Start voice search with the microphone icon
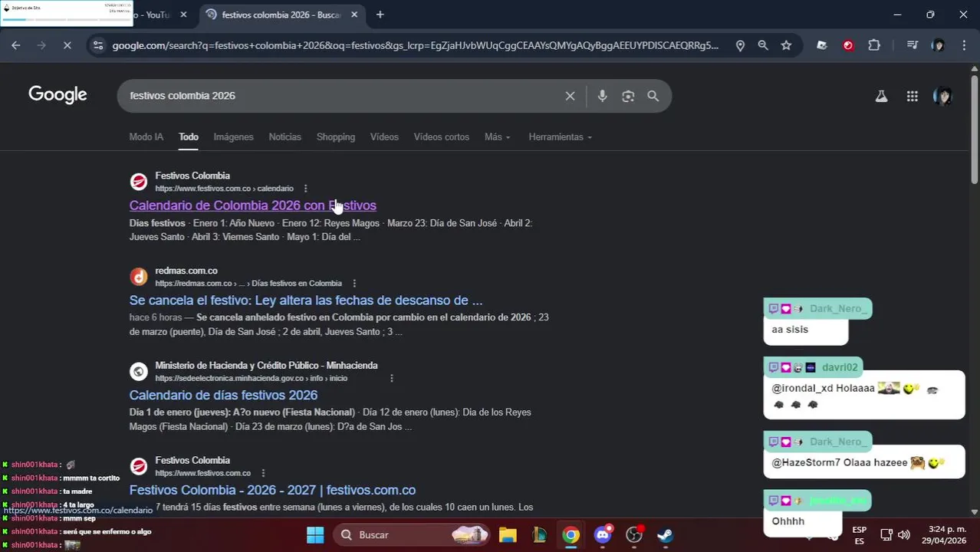Viewport: 980px width, 552px height. (602, 96)
